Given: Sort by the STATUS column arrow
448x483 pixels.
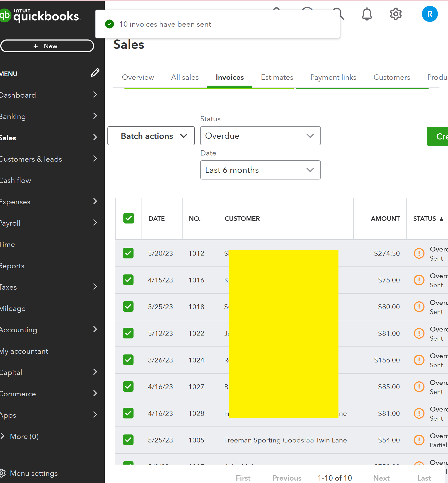Looking at the screenshot, I should click(x=441, y=219).
